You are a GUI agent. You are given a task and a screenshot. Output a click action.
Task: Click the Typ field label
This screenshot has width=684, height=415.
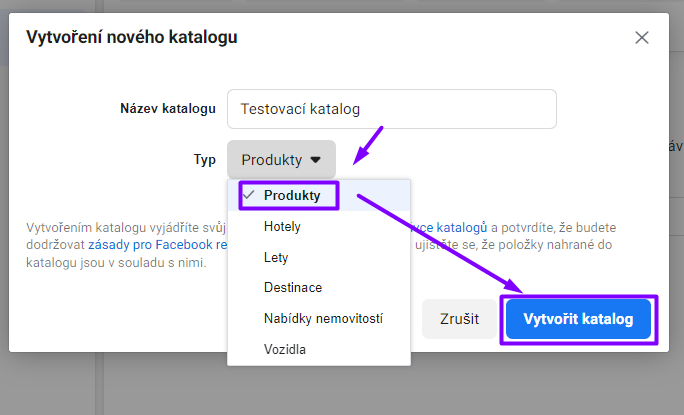(205, 159)
